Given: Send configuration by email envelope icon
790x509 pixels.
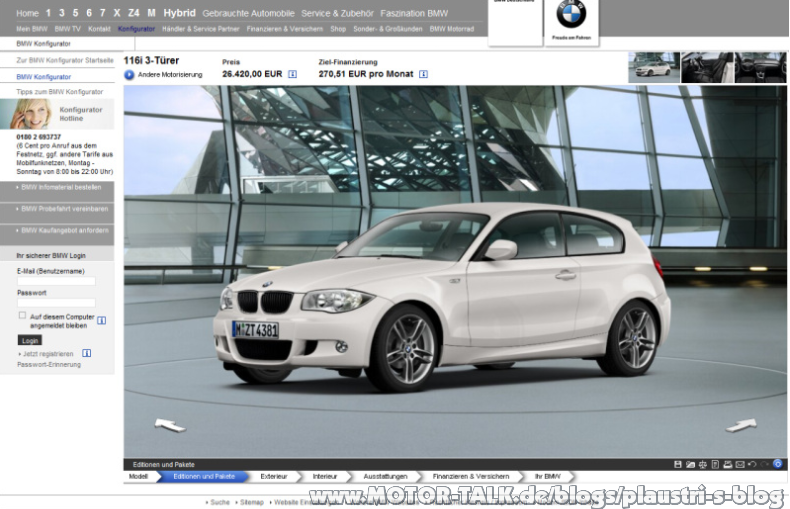Looking at the screenshot, I should pyautogui.click(x=740, y=464).
